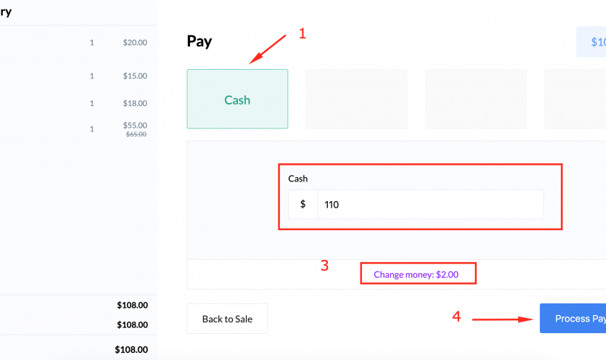Click the blue amount badge beside Pay heading

[591, 42]
